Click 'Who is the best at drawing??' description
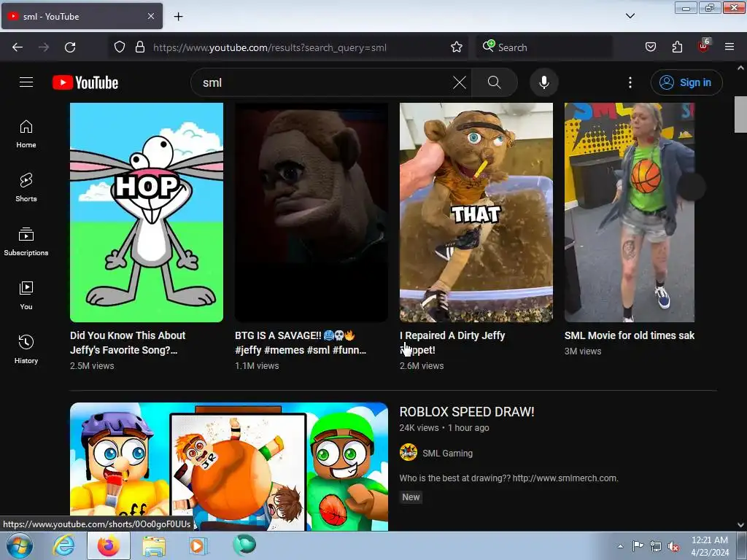Screen dimensions: 747x560 [x=508, y=478]
